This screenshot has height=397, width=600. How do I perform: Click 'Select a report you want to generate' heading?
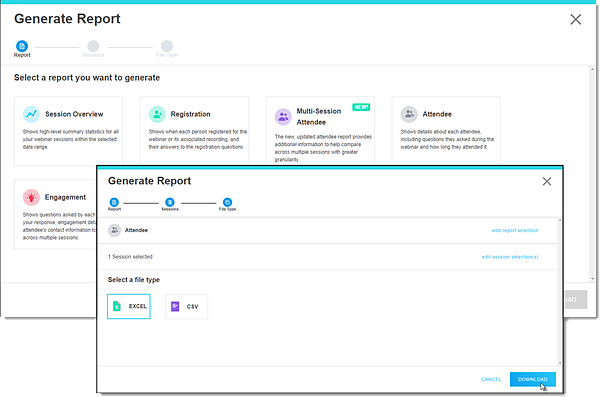coord(87,78)
